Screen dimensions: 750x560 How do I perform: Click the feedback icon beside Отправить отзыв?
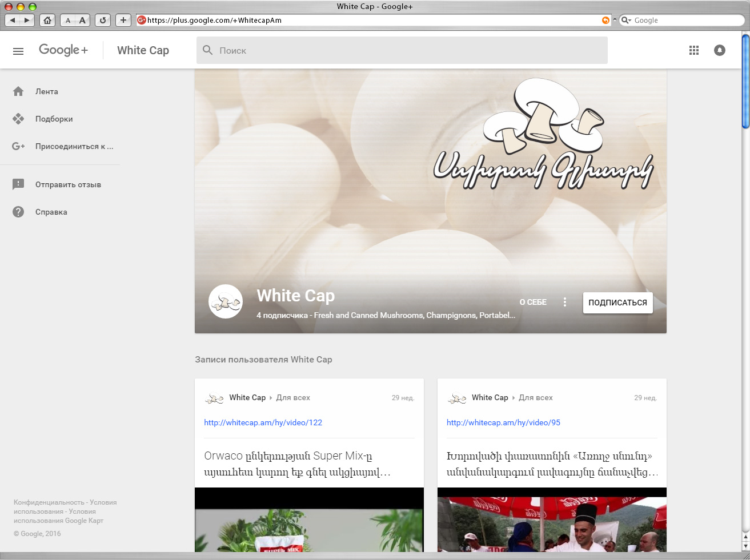18,184
